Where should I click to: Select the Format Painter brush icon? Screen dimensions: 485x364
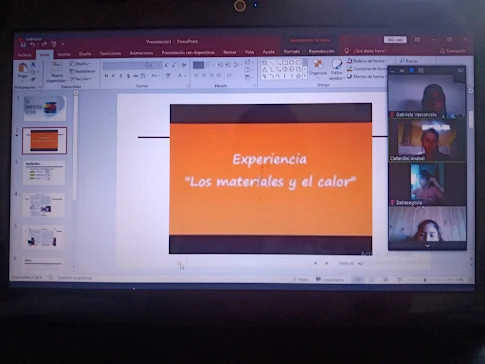(x=33, y=79)
